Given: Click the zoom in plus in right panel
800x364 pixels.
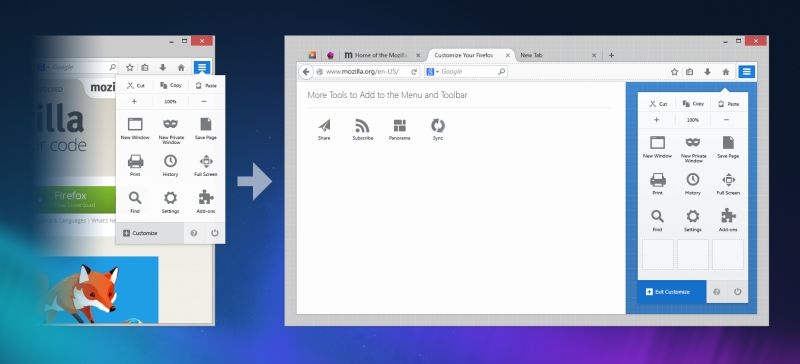Looking at the screenshot, I should click(x=656, y=120).
